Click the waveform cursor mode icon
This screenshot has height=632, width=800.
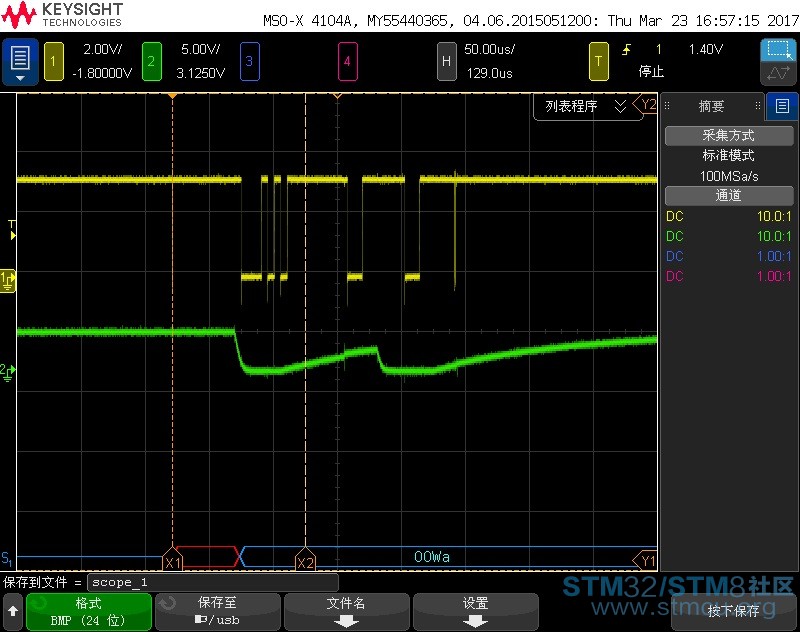point(778,73)
